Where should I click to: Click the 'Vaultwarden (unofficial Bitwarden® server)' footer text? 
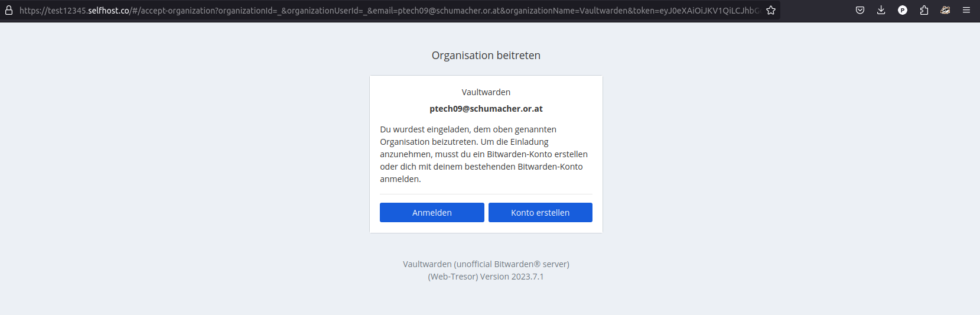click(x=486, y=264)
